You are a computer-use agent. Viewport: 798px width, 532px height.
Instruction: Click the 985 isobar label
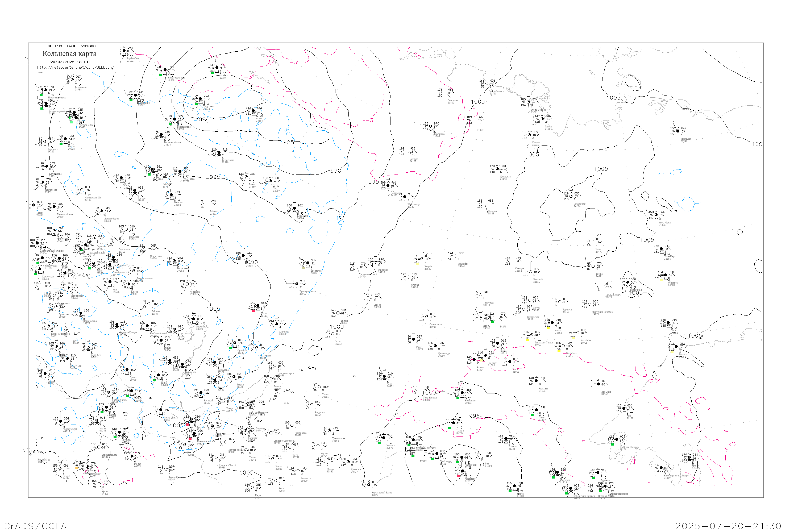tap(289, 143)
